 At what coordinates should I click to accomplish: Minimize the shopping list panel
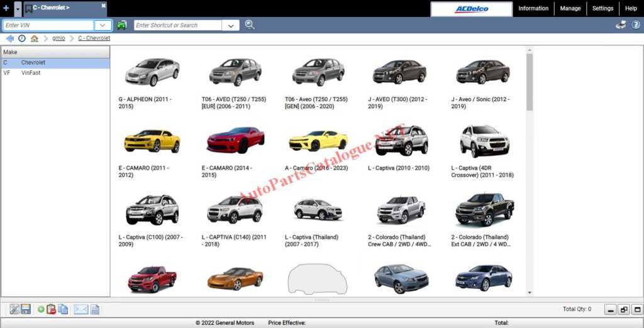point(611,310)
